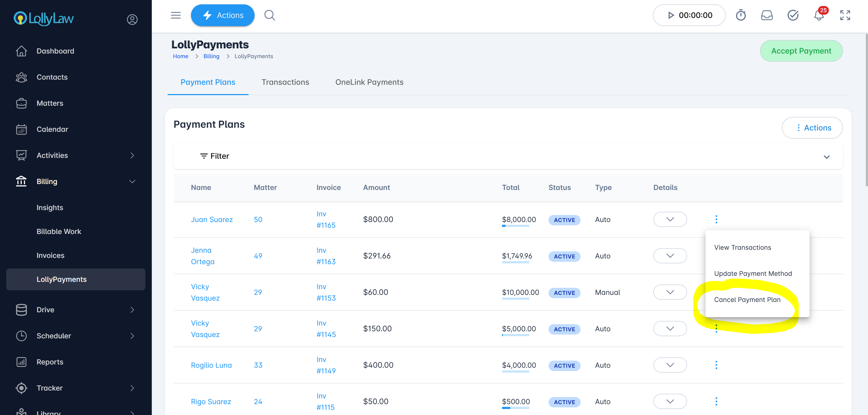Open invoice Inv #1165 link
The width and height of the screenshot is (868, 415).
click(326, 220)
